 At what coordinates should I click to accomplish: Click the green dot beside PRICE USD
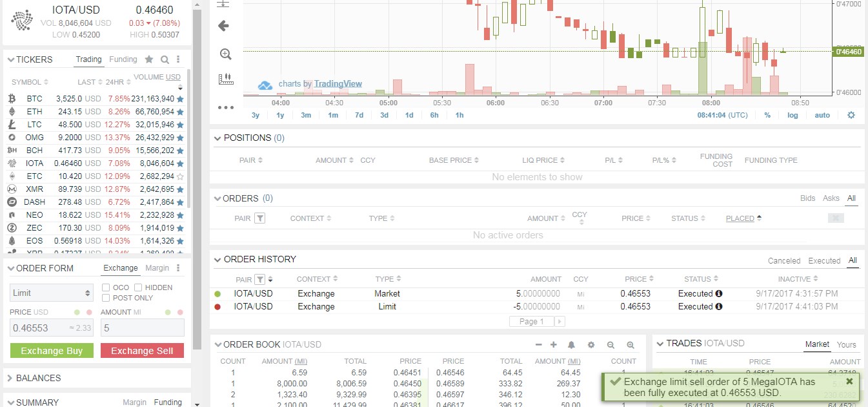click(78, 312)
